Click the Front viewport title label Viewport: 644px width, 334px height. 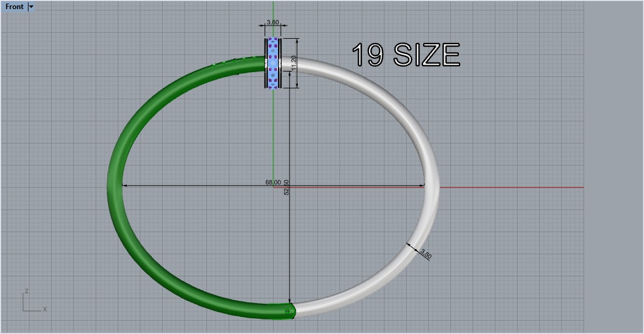click(15, 7)
